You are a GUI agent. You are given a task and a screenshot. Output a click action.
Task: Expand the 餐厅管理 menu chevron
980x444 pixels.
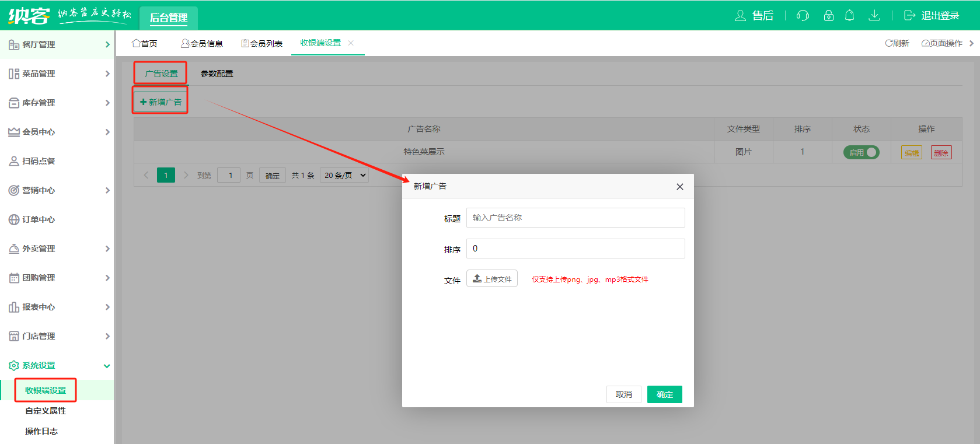coord(107,44)
